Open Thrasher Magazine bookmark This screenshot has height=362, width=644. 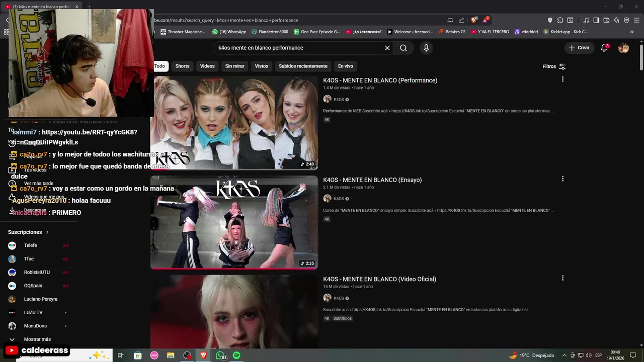pyautogui.click(x=183, y=32)
